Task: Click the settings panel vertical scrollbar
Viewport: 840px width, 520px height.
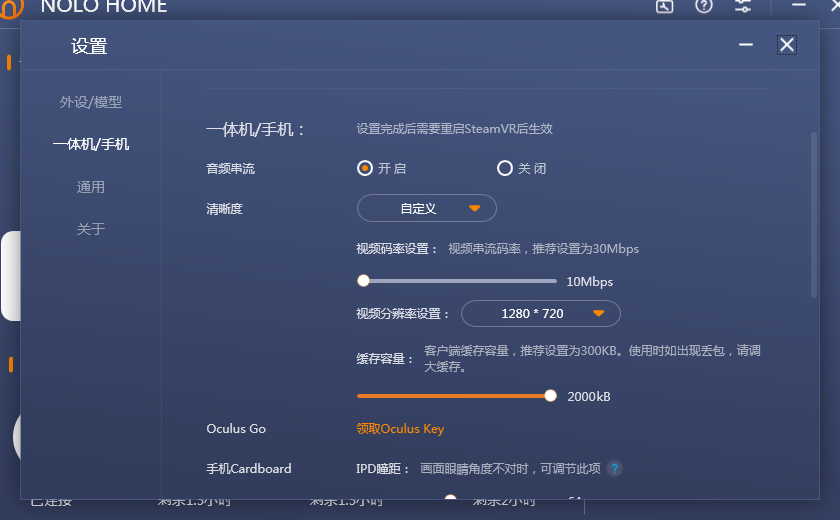Action: (814, 215)
